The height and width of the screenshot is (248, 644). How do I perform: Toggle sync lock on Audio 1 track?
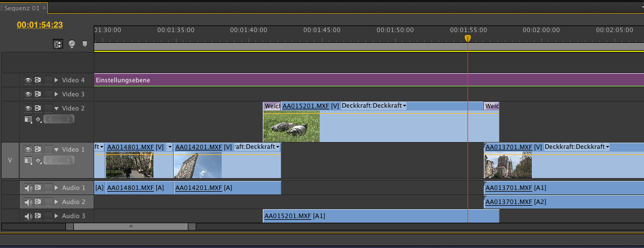click(x=38, y=188)
